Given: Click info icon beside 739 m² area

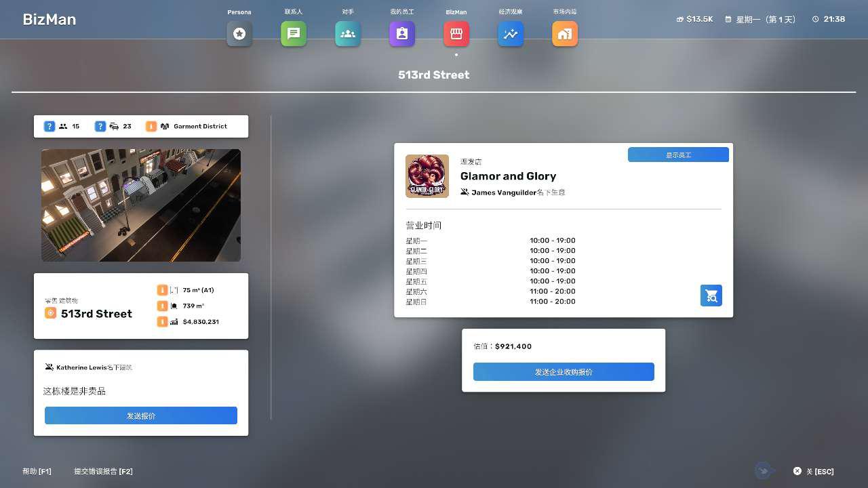Looking at the screenshot, I should pos(162,306).
